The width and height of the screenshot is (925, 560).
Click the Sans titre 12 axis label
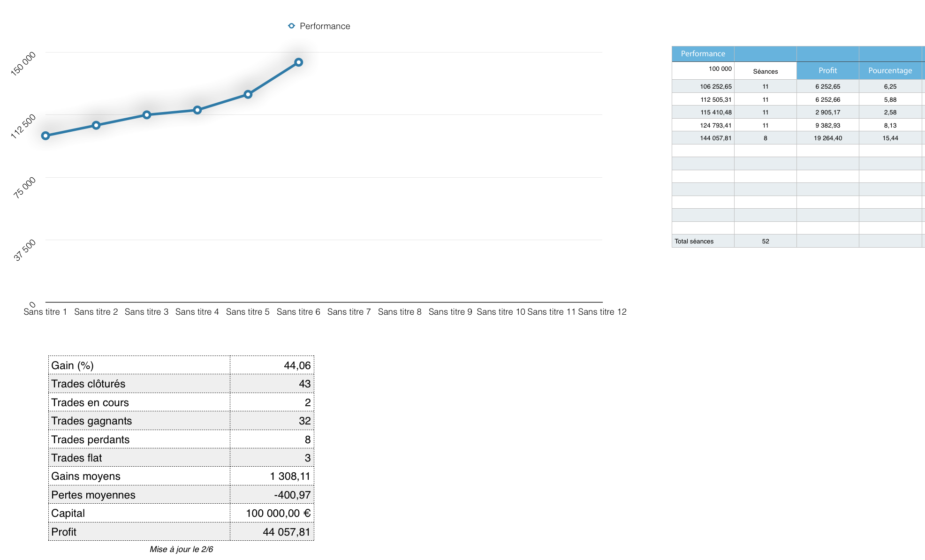tap(602, 312)
